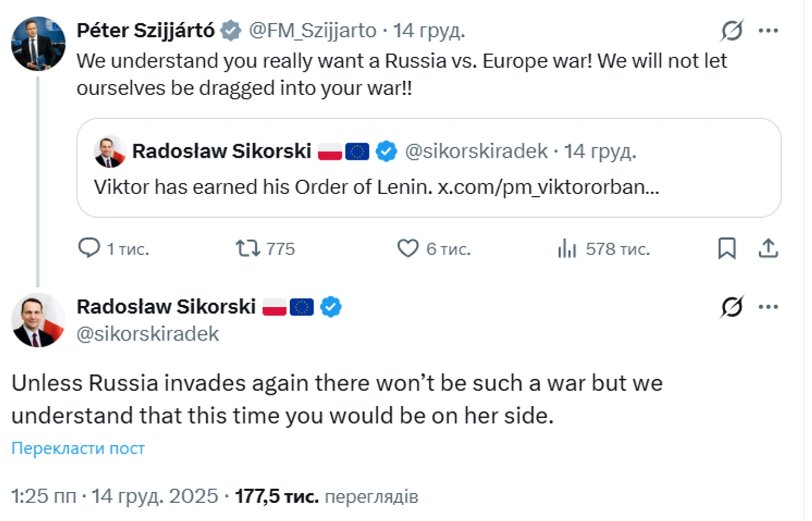Open the @FM_Szijjarto handle link
Screen dimensions: 812x521
312,30
